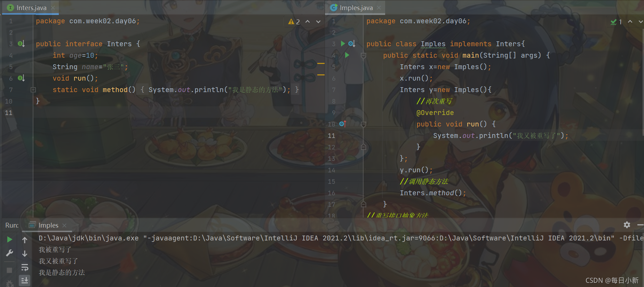Image resolution: width=644 pixels, height=287 pixels.
Task: Click implements-interface gutter icon on Imples line 3
Action: tap(352, 43)
